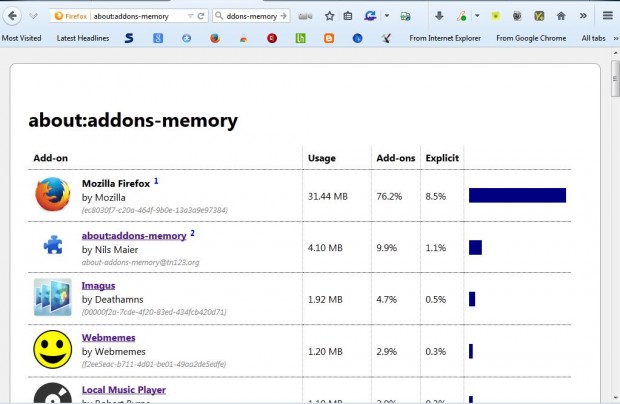Click the Imagus usage bar
620x404 pixels.
472,299
